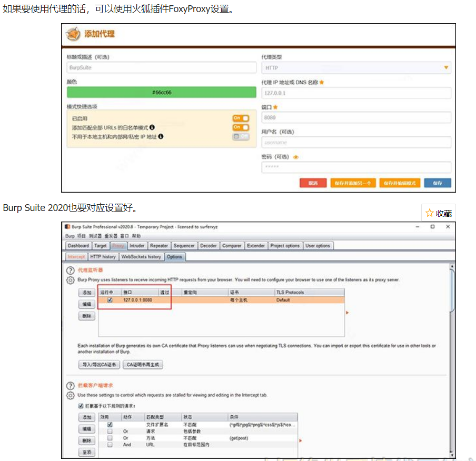Click the blue 保存 button
Screen dimensions: 476x461
tap(438, 183)
